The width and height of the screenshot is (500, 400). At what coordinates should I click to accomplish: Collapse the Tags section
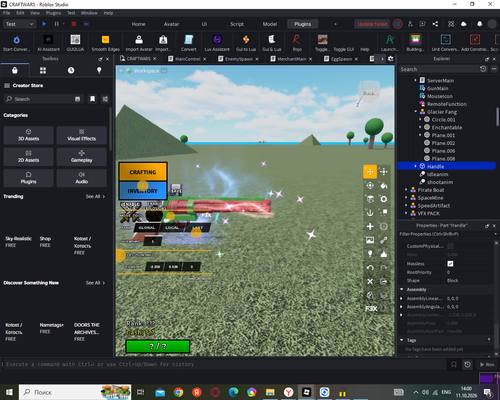click(x=402, y=340)
